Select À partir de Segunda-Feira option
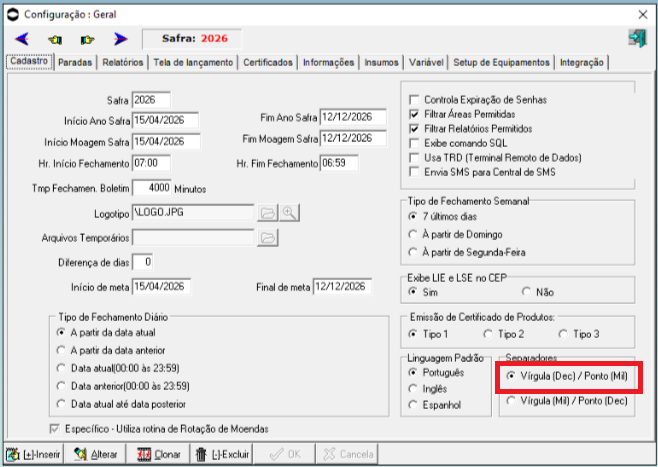 pyautogui.click(x=413, y=252)
